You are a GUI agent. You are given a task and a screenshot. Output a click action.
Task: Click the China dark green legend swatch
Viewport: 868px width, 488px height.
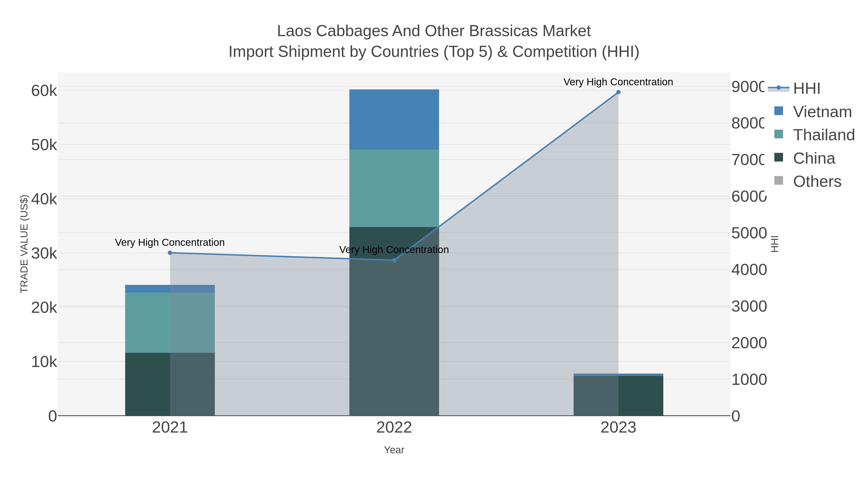tap(779, 157)
